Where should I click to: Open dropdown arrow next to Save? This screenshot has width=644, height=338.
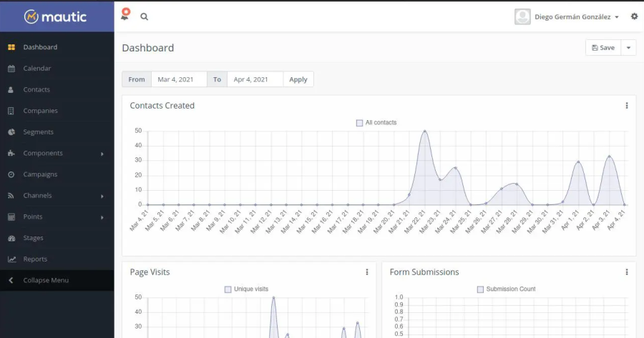(628, 48)
